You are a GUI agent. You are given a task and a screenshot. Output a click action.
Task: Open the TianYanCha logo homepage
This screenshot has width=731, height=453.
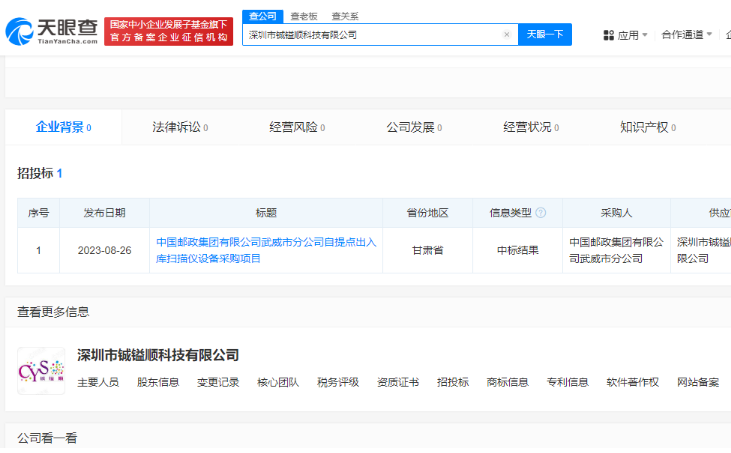click(x=52, y=32)
